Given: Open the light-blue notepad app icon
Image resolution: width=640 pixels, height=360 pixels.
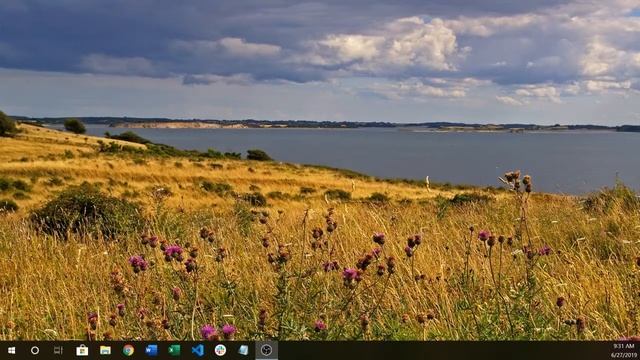Looking at the screenshot, I should click(243, 350).
